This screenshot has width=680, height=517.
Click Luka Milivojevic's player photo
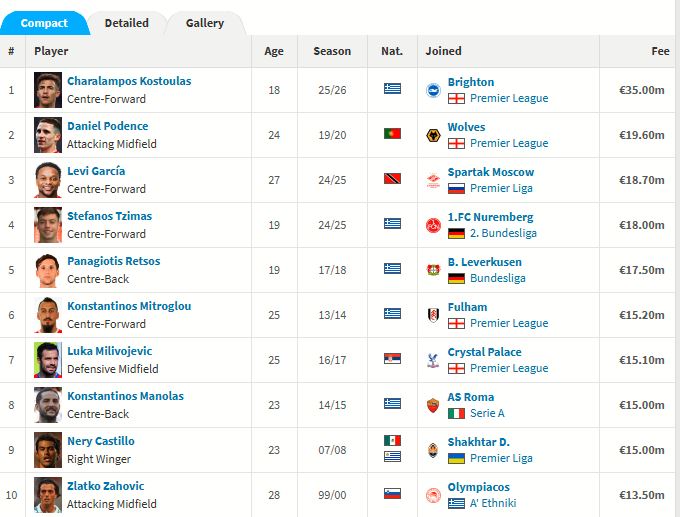(x=48, y=360)
